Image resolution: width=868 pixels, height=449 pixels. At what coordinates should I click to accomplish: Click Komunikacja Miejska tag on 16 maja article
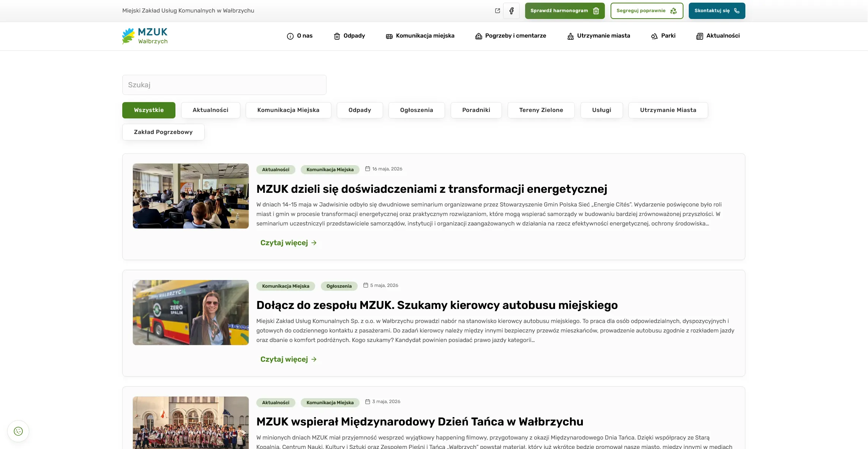point(330,170)
